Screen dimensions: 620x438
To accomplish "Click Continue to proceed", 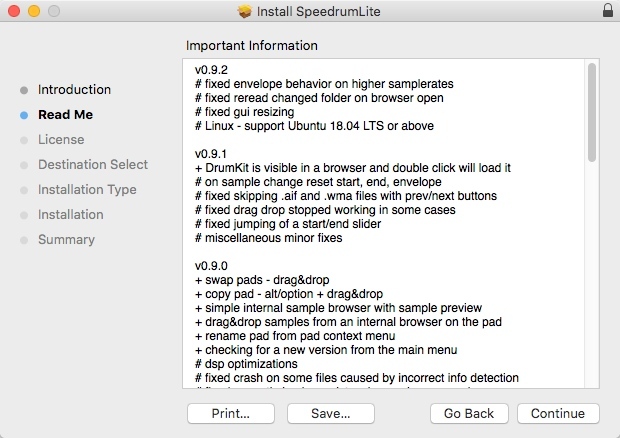I will pos(558,413).
